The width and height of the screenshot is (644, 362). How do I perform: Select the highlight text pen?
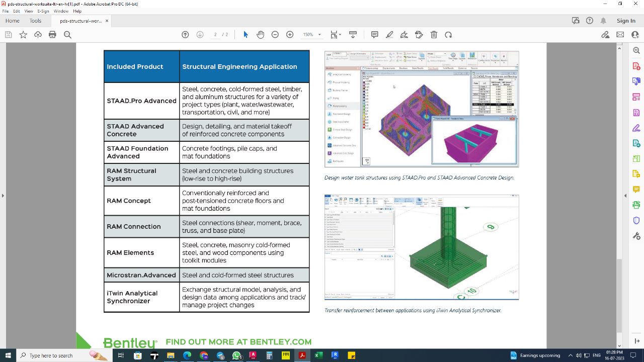point(389,35)
